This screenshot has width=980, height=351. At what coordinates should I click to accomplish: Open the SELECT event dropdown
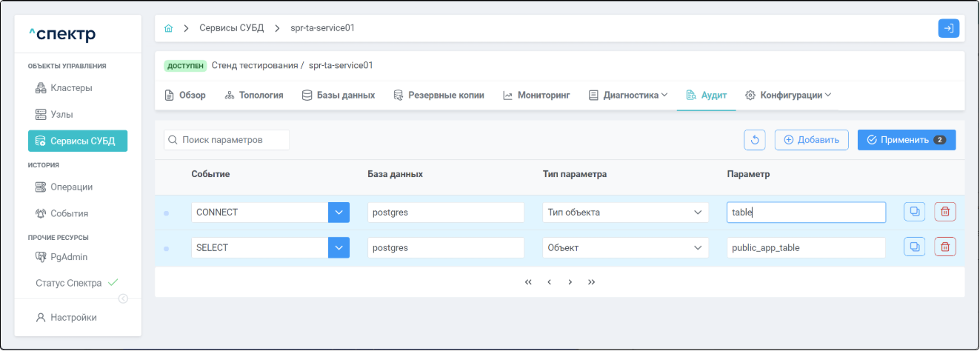point(339,248)
